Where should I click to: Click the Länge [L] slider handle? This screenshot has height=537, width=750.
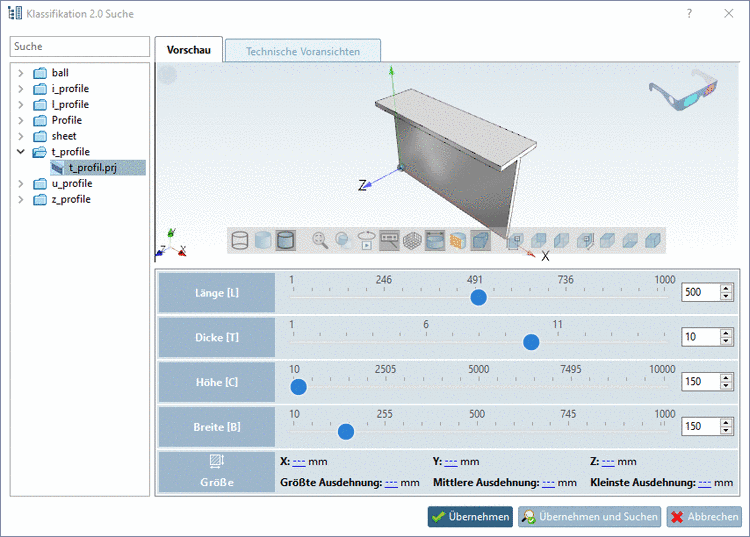coord(478,297)
